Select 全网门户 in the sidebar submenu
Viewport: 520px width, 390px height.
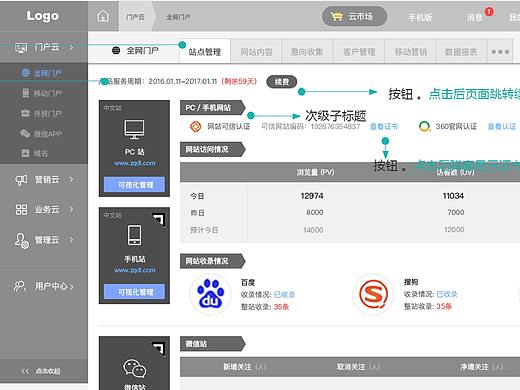(x=47, y=73)
